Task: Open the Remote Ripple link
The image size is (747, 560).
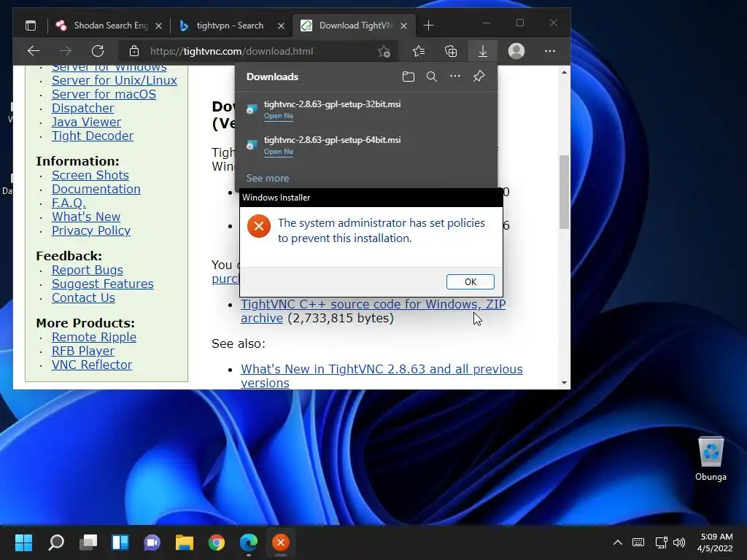Action: [94, 337]
